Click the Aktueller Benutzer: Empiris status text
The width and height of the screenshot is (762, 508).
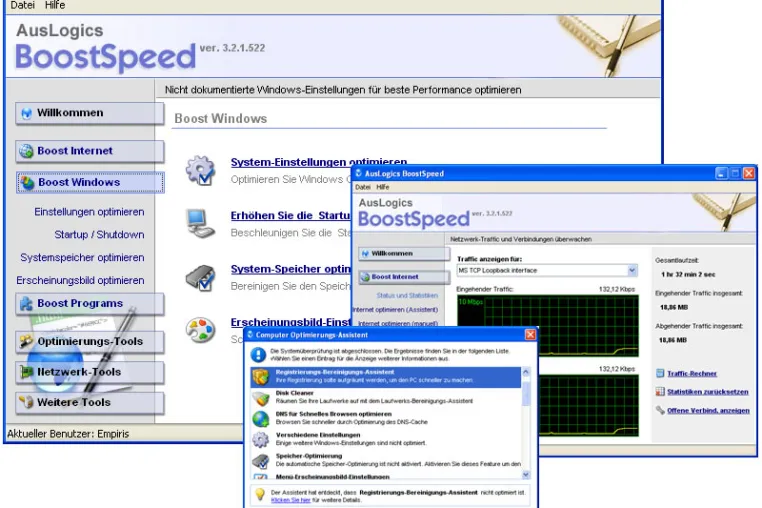click(x=68, y=434)
